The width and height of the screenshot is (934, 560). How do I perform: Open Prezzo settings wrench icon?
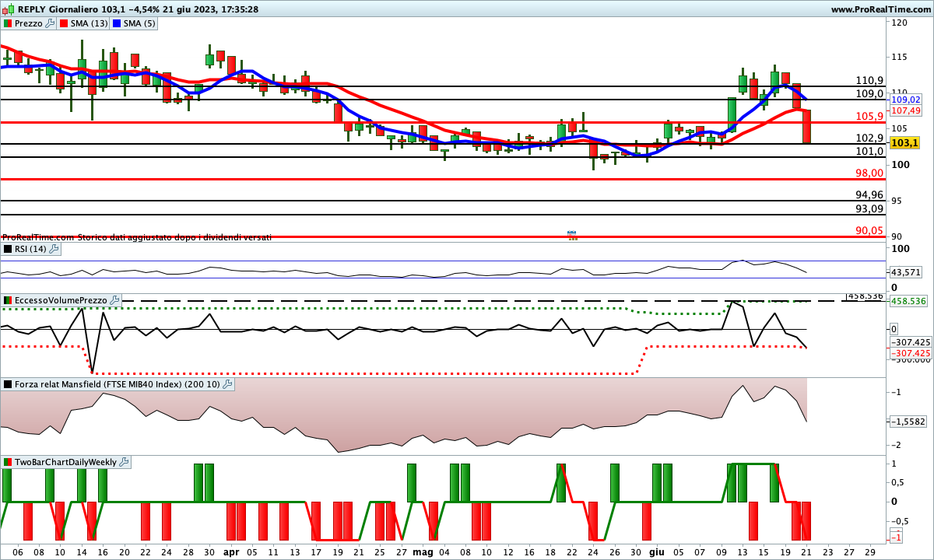[51, 23]
